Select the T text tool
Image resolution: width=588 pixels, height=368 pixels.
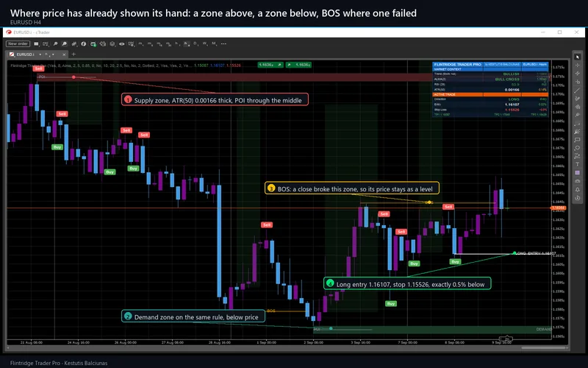click(x=577, y=164)
